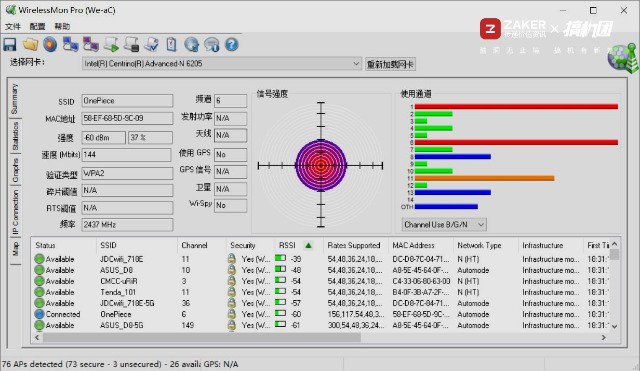Click the 验证类型 field showing WPA2
Image resolution: width=640 pixels, height=371 pixels.
click(x=127, y=173)
